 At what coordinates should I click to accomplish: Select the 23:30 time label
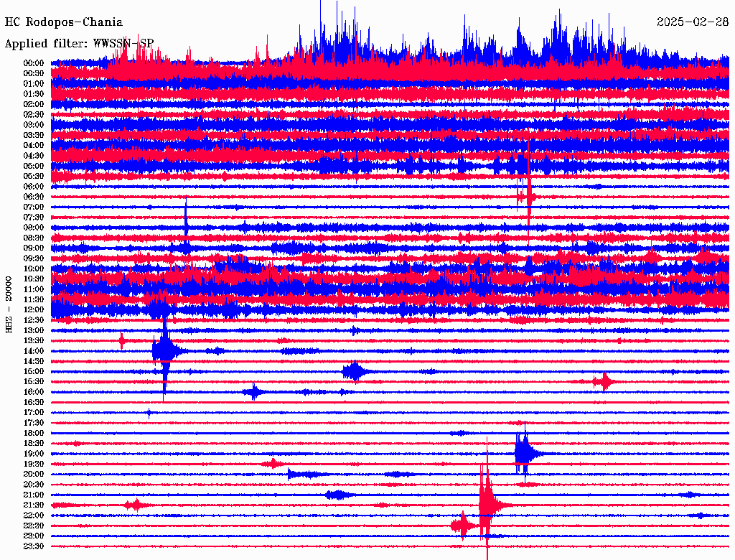coord(34,546)
